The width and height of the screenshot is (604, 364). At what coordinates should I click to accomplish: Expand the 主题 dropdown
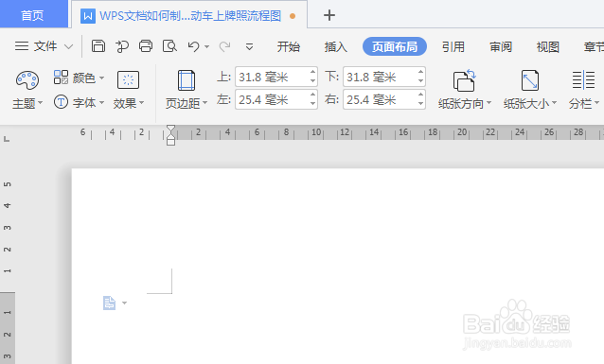point(27,103)
